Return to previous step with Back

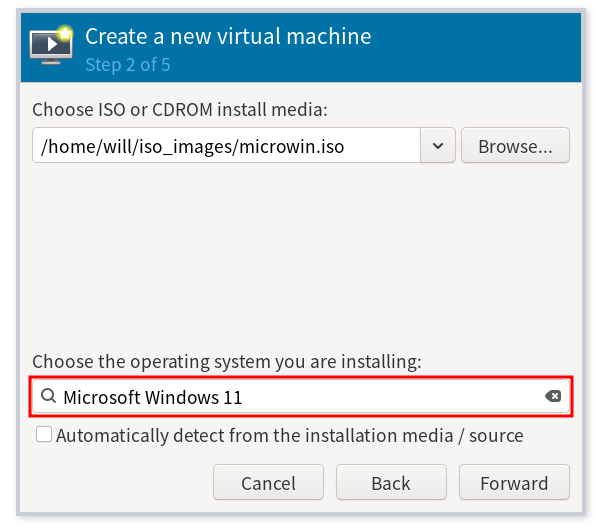391,483
